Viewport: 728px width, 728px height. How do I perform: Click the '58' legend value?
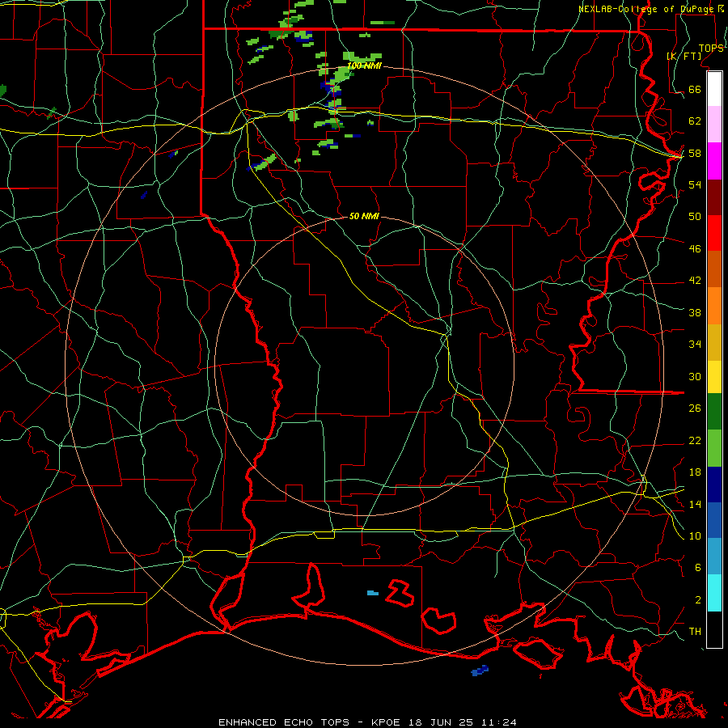point(695,153)
